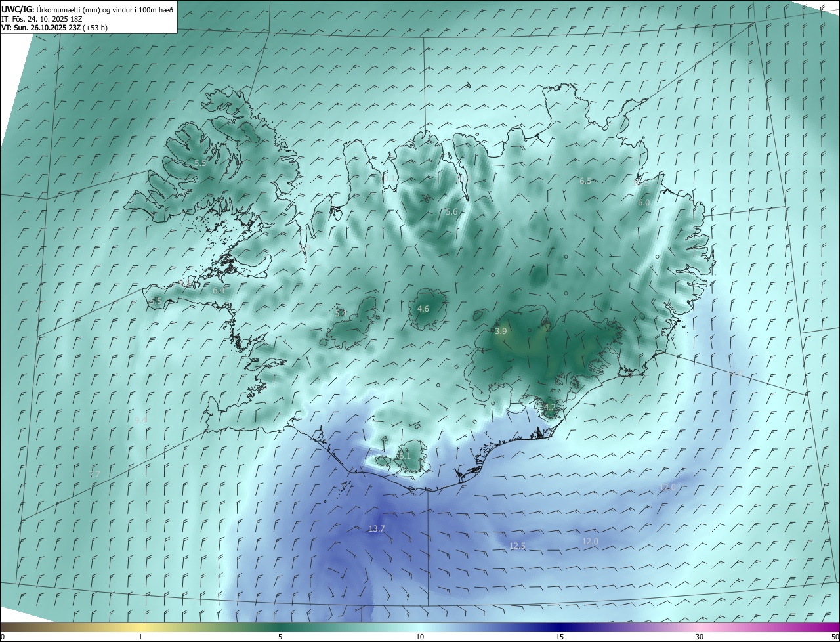
Task: Select the colour scale tick label 5
Action: pos(280,637)
